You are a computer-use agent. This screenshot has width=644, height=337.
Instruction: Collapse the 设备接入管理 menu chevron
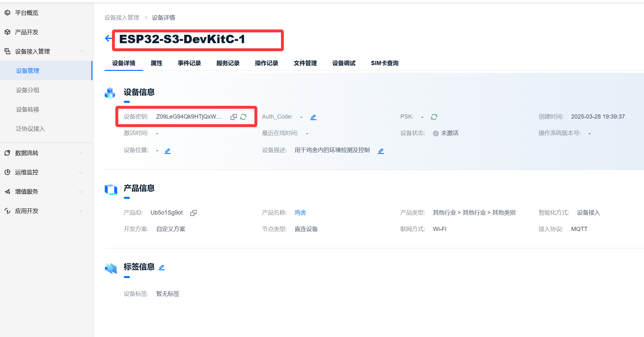pyautogui.click(x=81, y=51)
